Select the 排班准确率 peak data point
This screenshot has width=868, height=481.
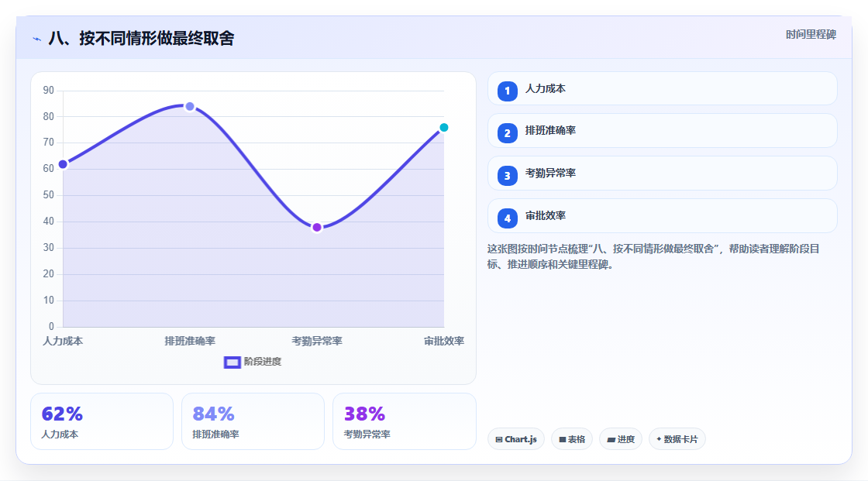click(x=190, y=106)
